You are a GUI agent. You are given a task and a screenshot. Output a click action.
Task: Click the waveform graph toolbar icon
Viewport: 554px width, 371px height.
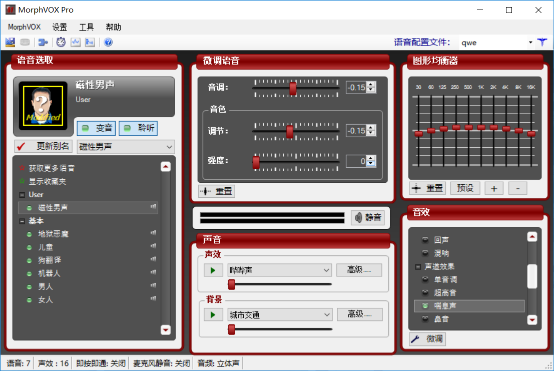(x=75, y=42)
